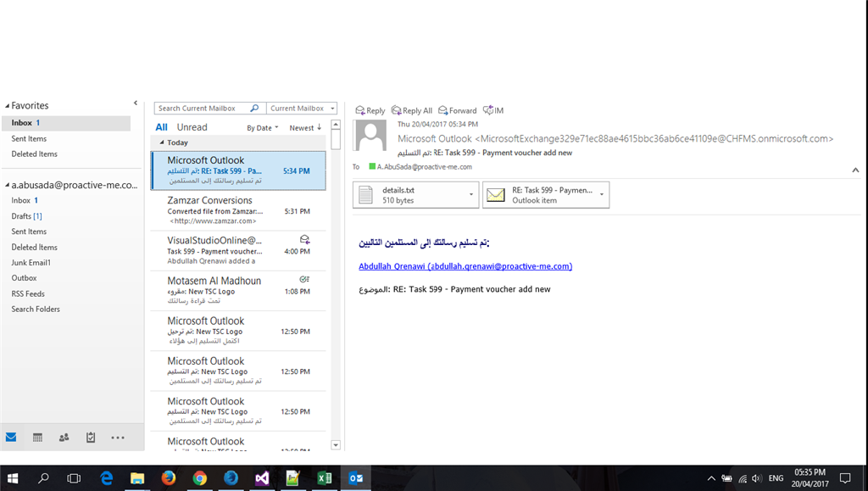The width and height of the screenshot is (868, 491).
Task: Click Search Current Mailbox field
Action: point(202,109)
